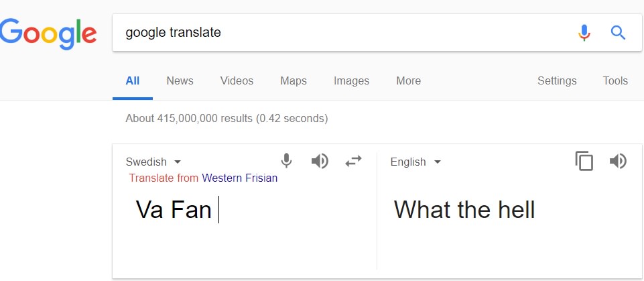Copy the English translation text

[x=584, y=162]
